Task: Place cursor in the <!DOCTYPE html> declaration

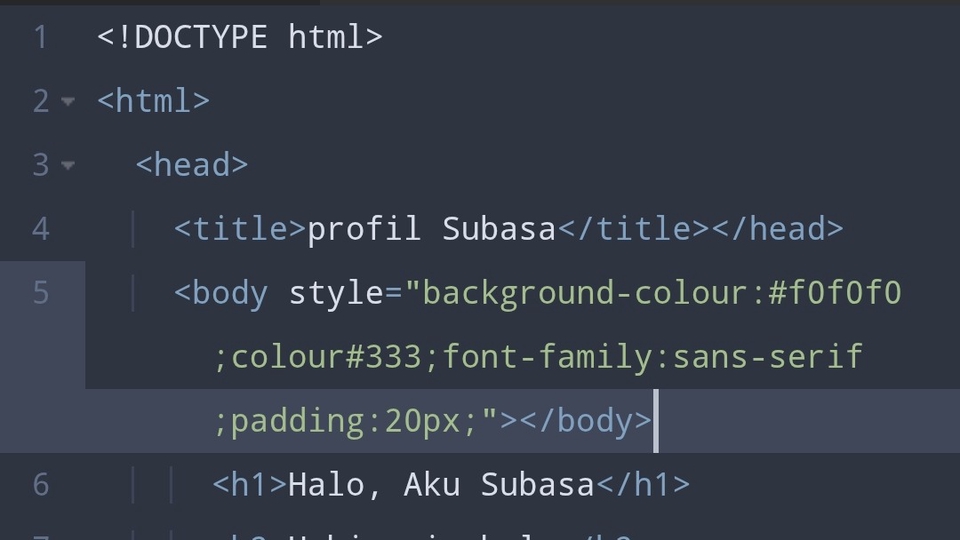Action: pyautogui.click(x=240, y=37)
